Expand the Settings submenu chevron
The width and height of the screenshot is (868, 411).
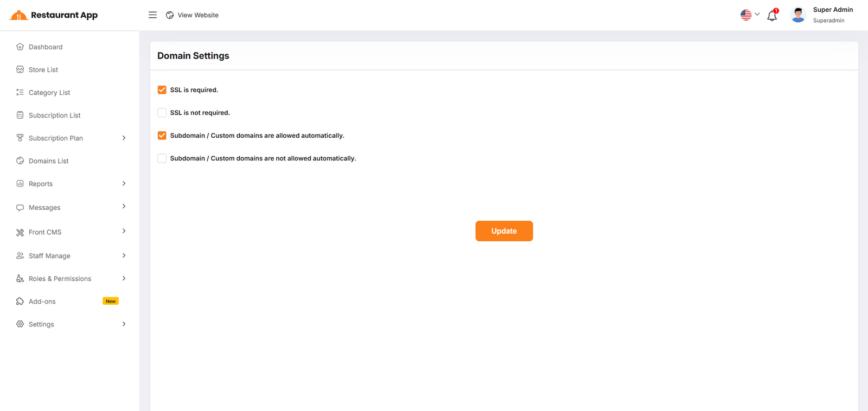[124, 324]
